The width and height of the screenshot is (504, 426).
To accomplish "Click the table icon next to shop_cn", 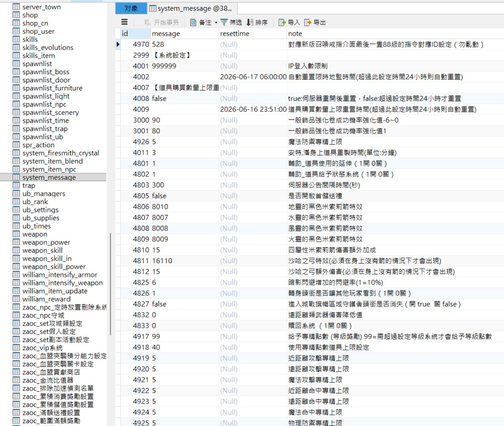I will [16, 23].
